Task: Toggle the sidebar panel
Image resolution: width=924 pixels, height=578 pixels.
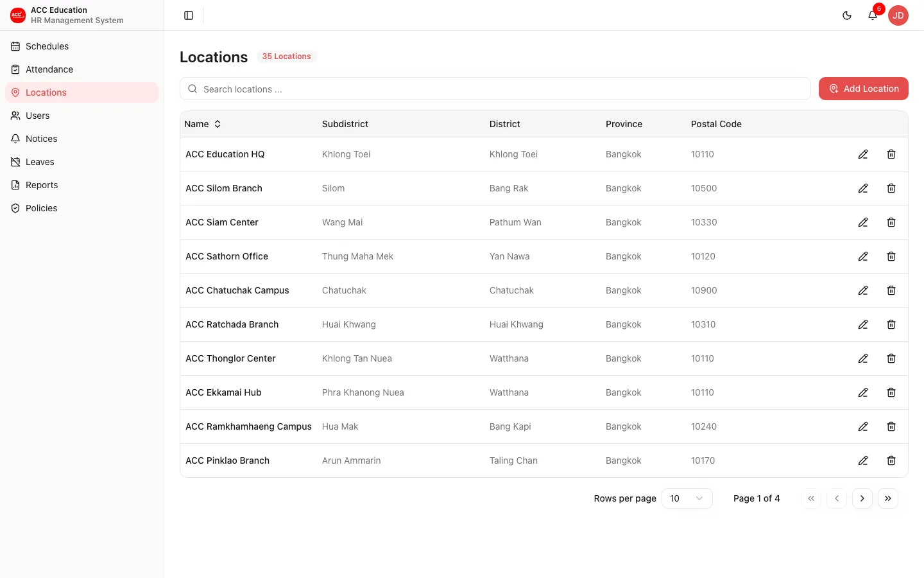Action: click(x=189, y=15)
